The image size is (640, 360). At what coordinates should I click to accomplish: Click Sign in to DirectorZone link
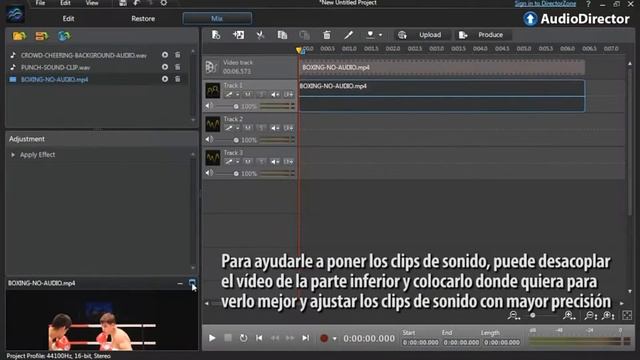tap(545, 4)
